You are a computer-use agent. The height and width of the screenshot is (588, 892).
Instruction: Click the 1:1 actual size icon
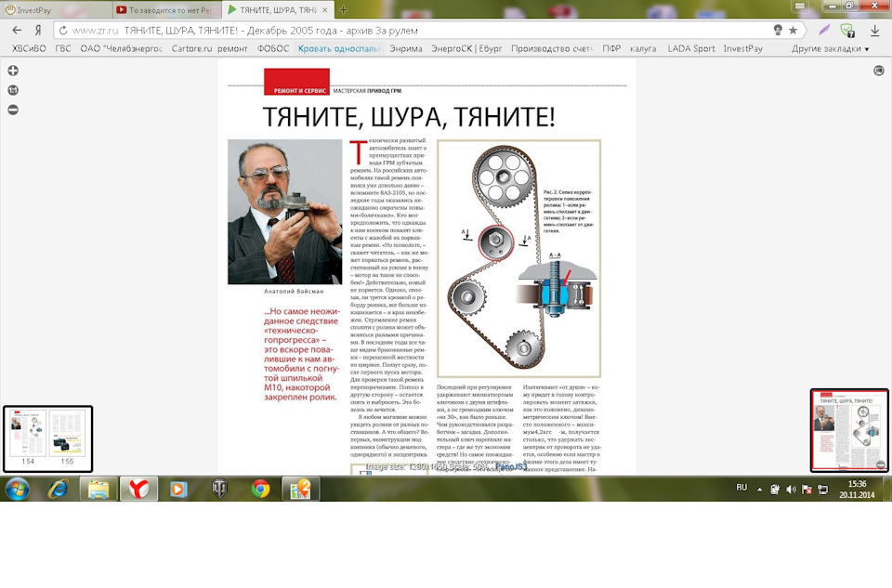[x=13, y=90]
